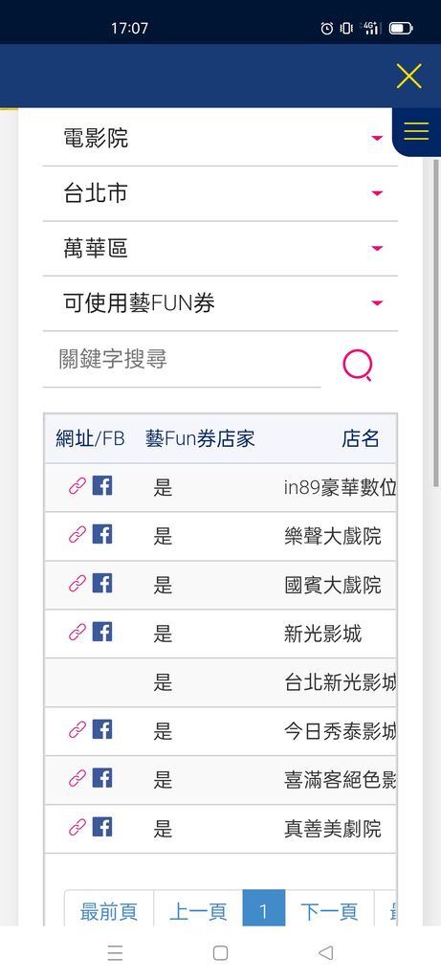
Task: Open the 萬華區 district dropdown
Action: tap(220, 248)
